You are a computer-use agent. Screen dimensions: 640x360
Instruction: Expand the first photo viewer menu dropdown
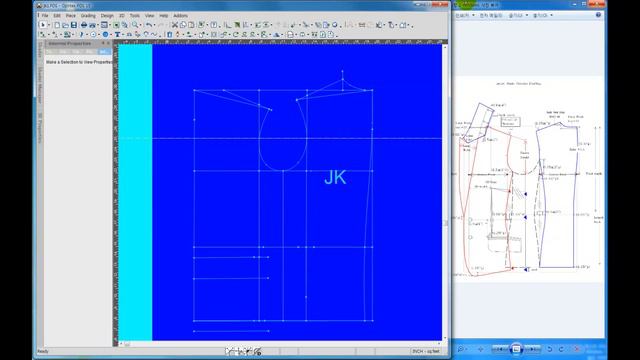[473, 15]
